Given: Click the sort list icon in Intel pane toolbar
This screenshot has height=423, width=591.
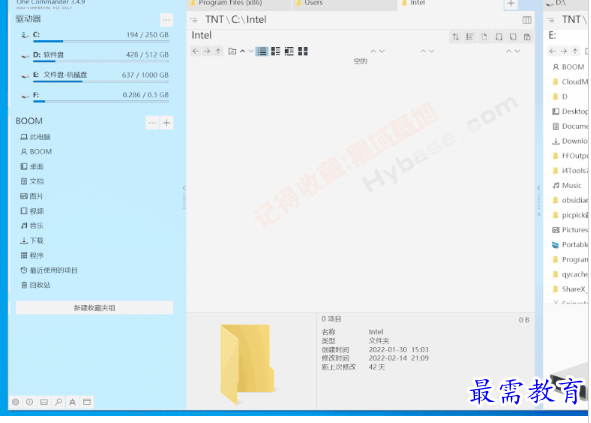Looking at the screenshot, I should [x=470, y=37].
